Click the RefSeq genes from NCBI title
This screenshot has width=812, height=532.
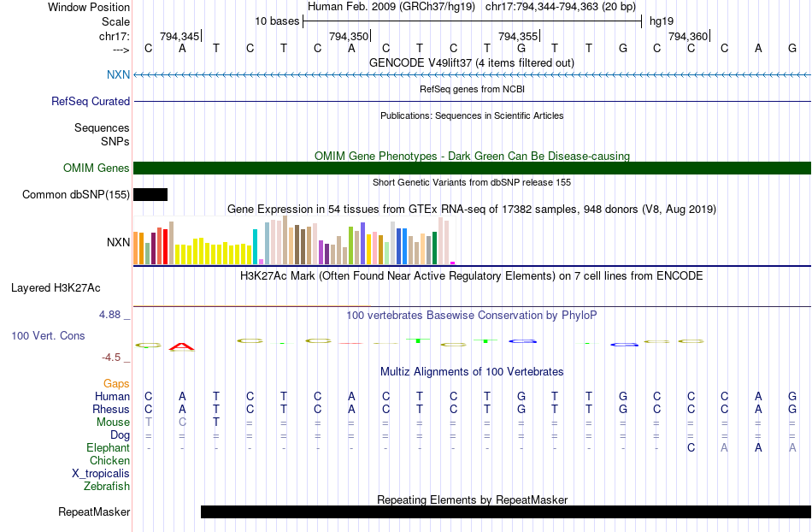[472, 89]
